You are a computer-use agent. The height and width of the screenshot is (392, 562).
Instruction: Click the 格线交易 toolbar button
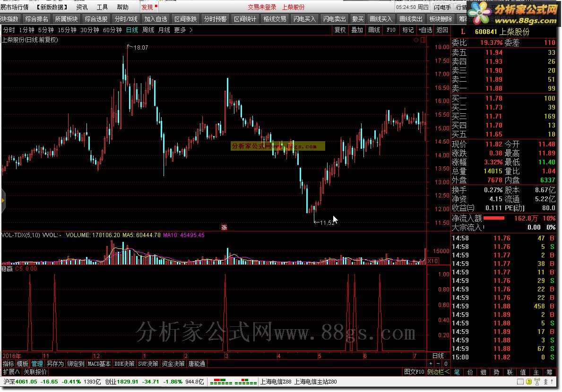coord(275,19)
